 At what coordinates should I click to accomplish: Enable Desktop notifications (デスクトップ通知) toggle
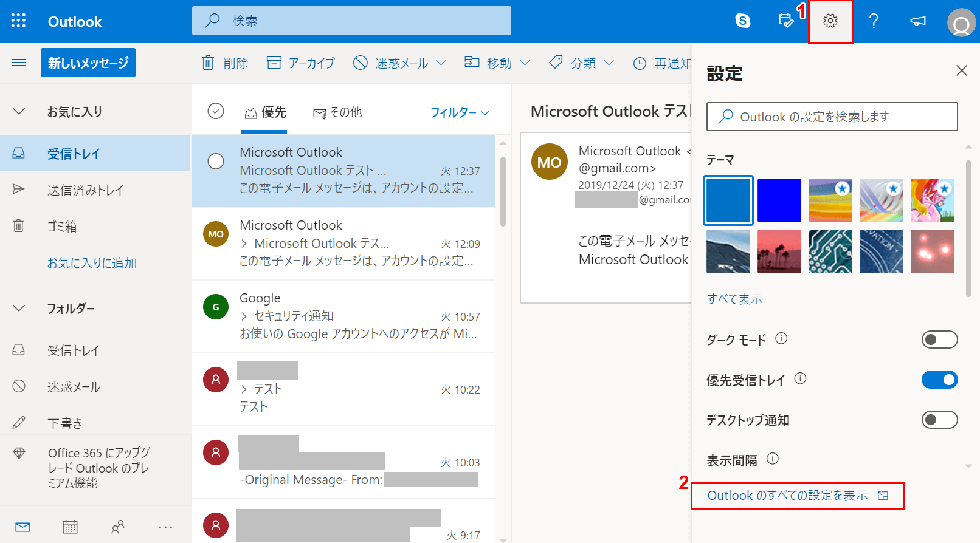point(939,420)
